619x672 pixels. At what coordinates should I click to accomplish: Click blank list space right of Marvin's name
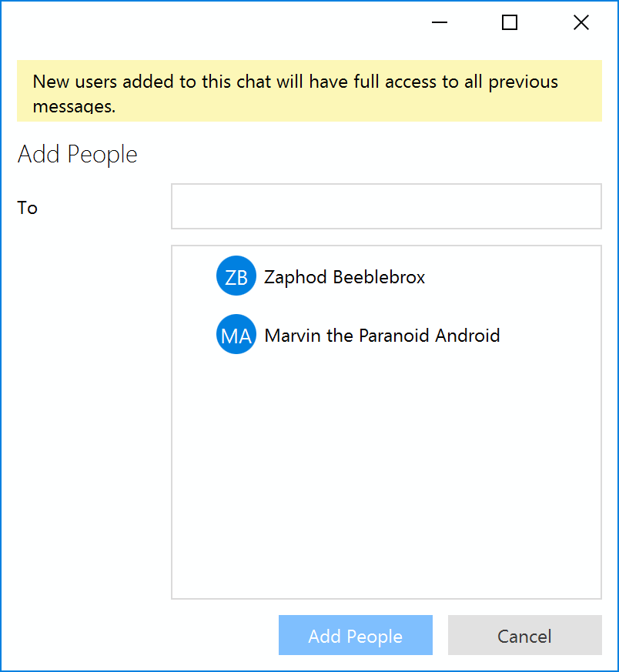pos(550,336)
